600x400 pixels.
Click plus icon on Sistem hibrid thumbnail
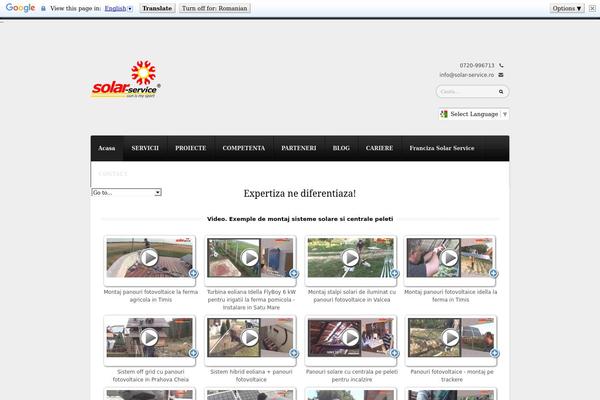(x=294, y=353)
